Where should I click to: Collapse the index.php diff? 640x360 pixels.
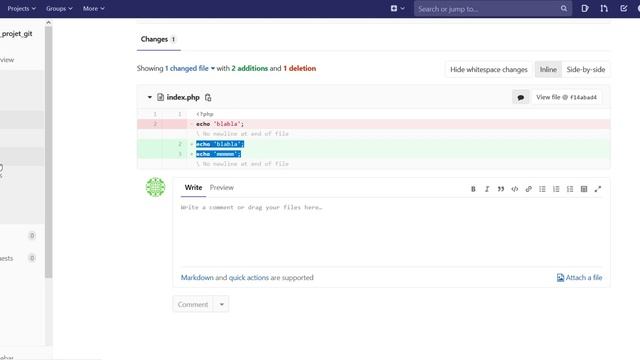click(149, 98)
